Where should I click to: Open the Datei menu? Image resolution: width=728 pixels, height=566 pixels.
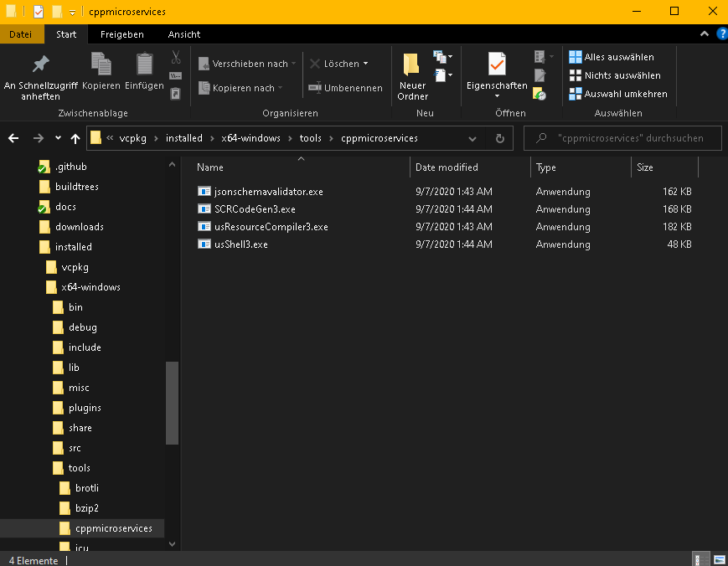coord(22,34)
